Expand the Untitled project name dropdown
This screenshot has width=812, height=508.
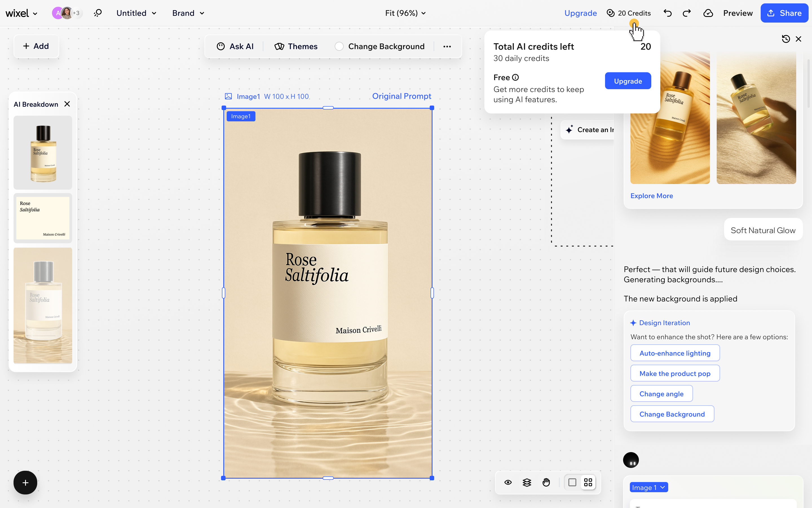pos(136,13)
